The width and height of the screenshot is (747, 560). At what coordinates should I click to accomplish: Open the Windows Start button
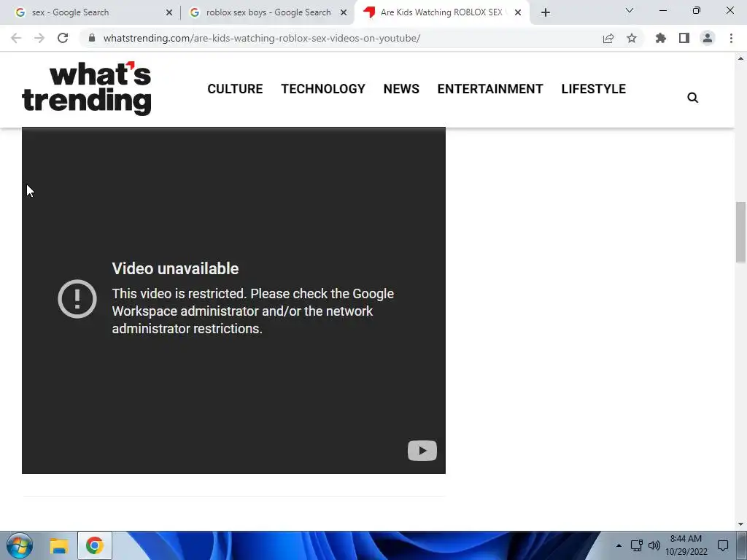pos(20,545)
